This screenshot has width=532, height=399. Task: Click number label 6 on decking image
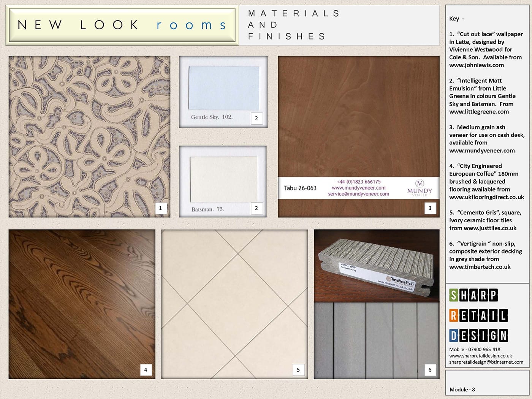(430, 370)
